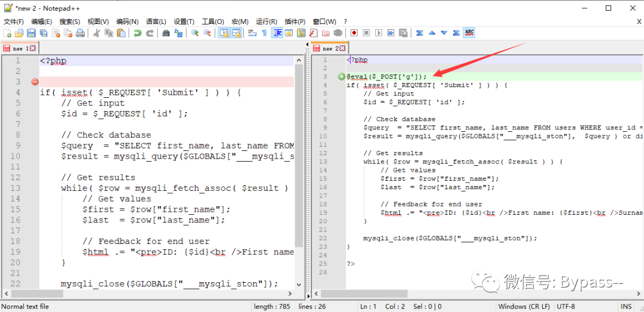The width and height of the screenshot is (644, 312).
Task: Open 文件(F) menu
Action: click(x=14, y=21)
